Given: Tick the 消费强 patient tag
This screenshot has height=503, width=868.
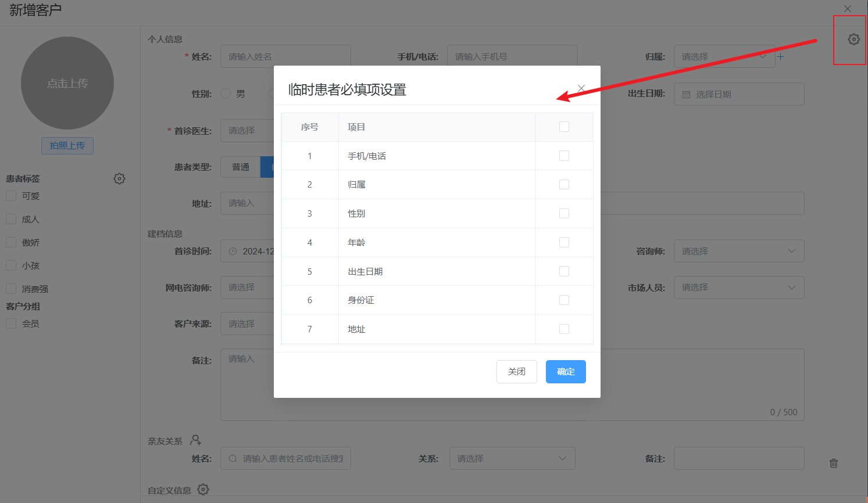Looking at the screenshot, I should (11, 289).
